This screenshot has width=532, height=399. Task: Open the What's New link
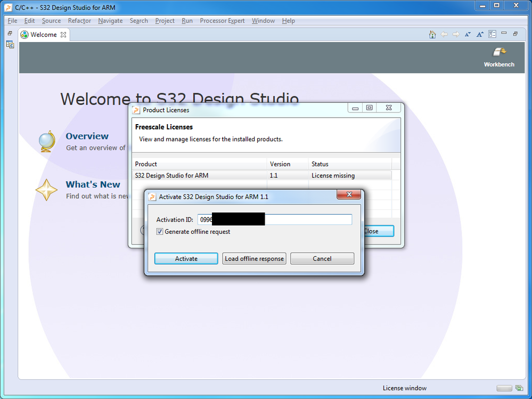93,184
